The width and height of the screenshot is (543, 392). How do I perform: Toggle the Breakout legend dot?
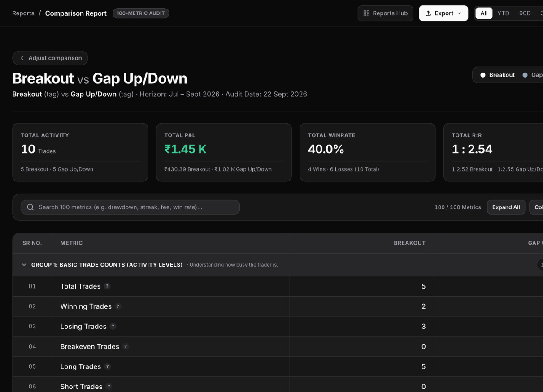coord(483,75)
